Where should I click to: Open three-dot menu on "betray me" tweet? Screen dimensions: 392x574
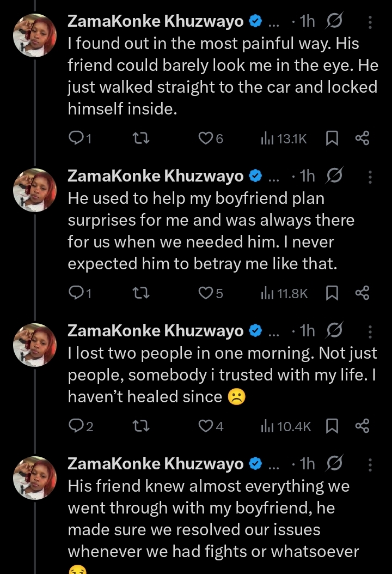pos(371,177)
